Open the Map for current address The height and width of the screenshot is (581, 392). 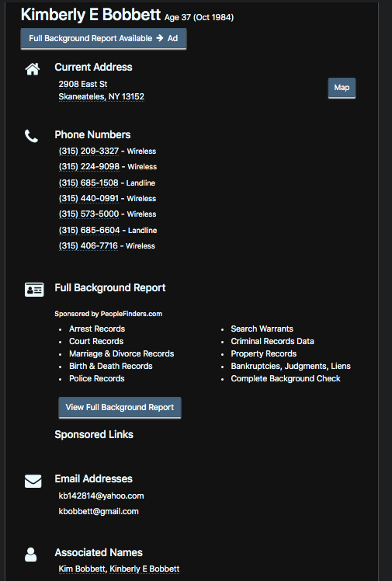[x=342, y=88]
